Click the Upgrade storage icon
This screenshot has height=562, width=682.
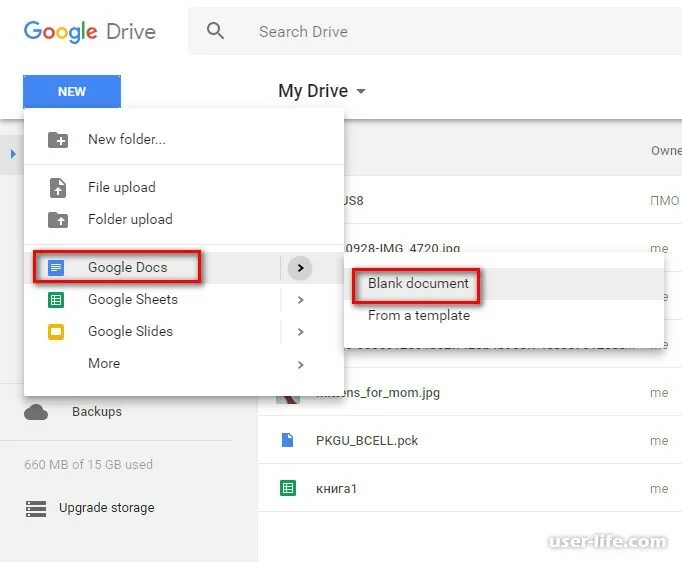36,508
